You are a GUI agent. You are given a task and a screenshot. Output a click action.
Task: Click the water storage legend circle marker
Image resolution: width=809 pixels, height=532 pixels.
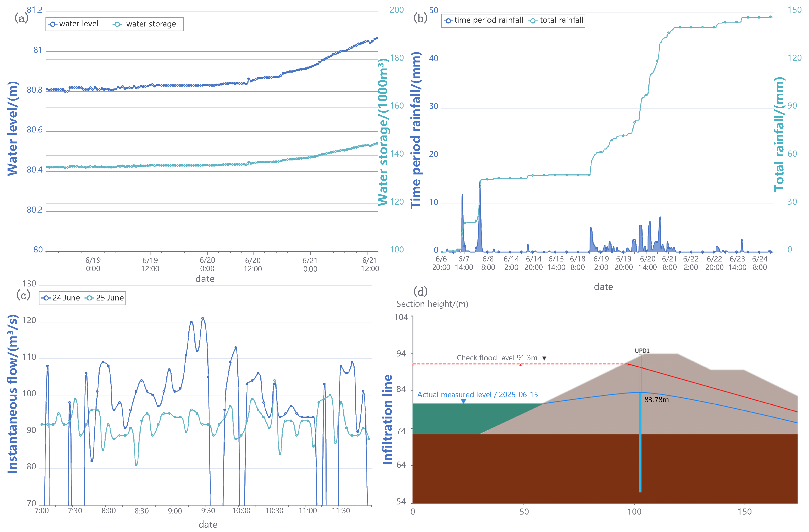pyautogui.click(x=117, y=24)
